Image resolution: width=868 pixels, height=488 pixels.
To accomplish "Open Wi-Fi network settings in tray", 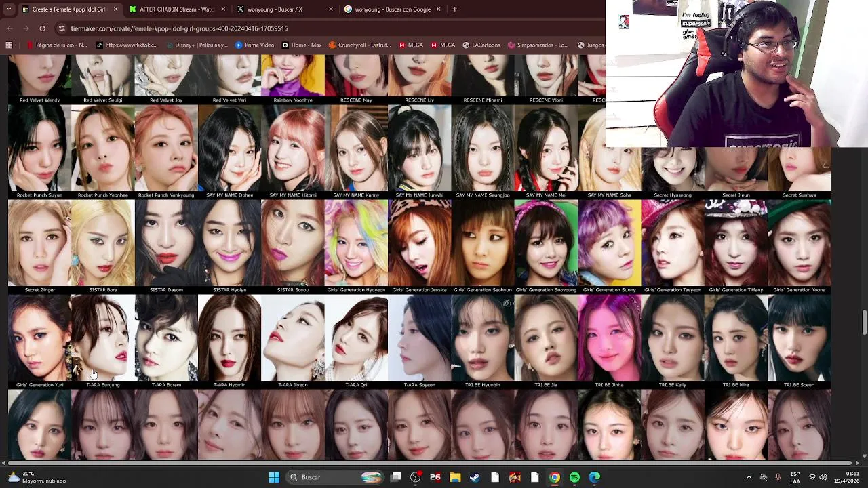I will [x=812, y=477].
